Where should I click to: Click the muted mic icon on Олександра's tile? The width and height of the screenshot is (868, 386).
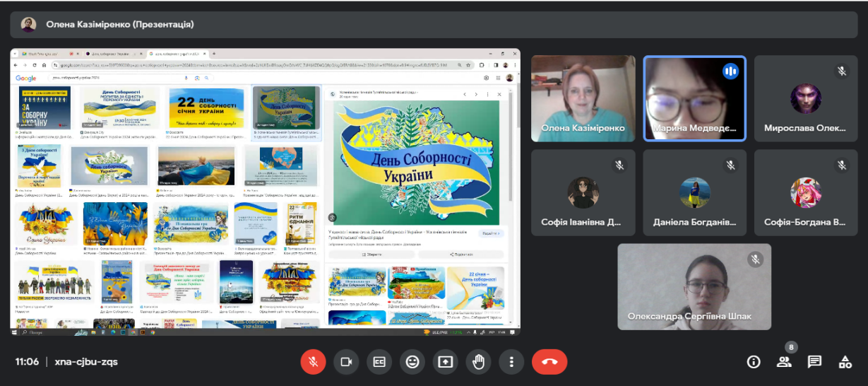(x=755, y=259)
